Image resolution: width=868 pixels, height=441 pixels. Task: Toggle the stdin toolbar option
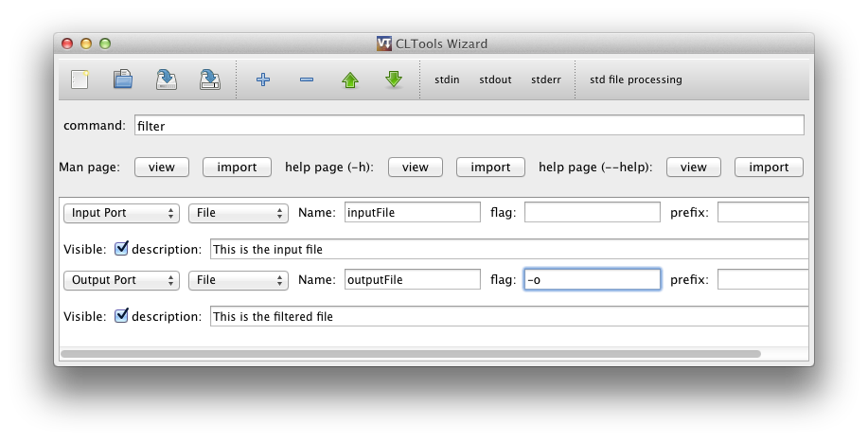point(447,80)
